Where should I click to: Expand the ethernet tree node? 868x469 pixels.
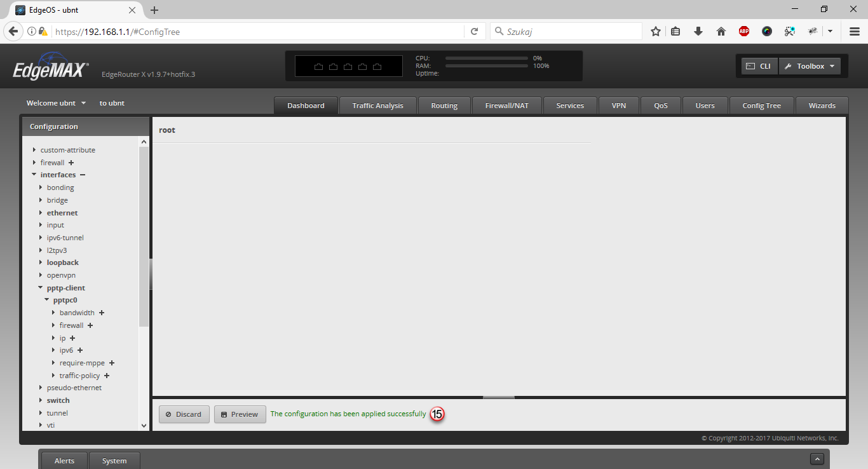(41, 213)
